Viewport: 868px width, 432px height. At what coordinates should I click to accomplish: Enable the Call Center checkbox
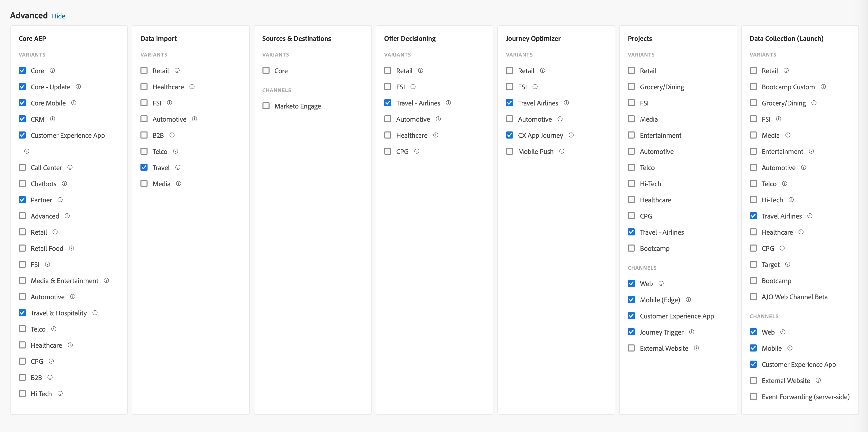[22, 167]
